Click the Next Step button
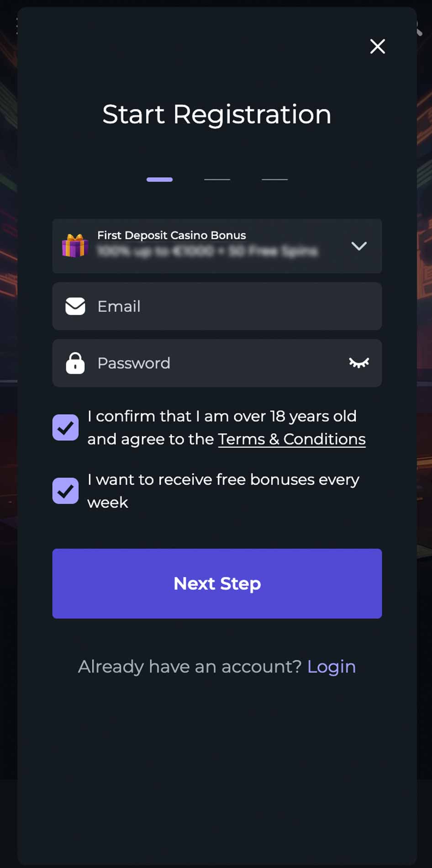 tap(217, 583)
